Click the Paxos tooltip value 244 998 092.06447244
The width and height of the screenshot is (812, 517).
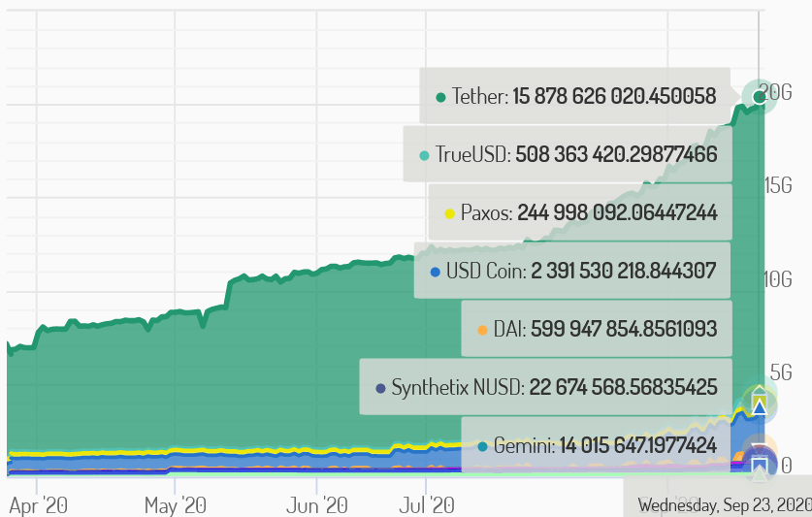point(617,212)
